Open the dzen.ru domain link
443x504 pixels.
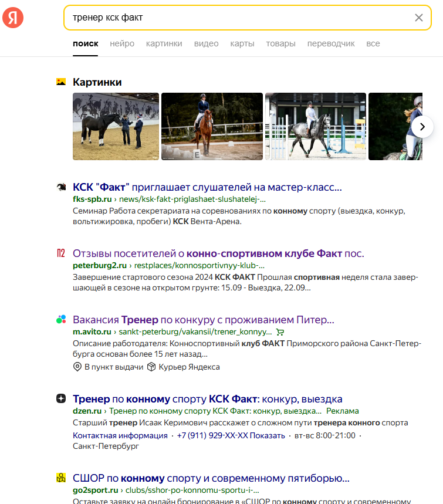(x=87, y=411)
